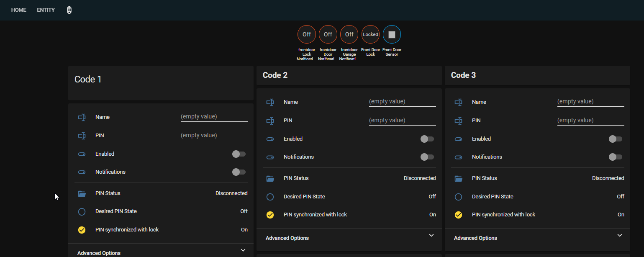
Task: Click Code 2 Name input field
Action: click(403, 102)
